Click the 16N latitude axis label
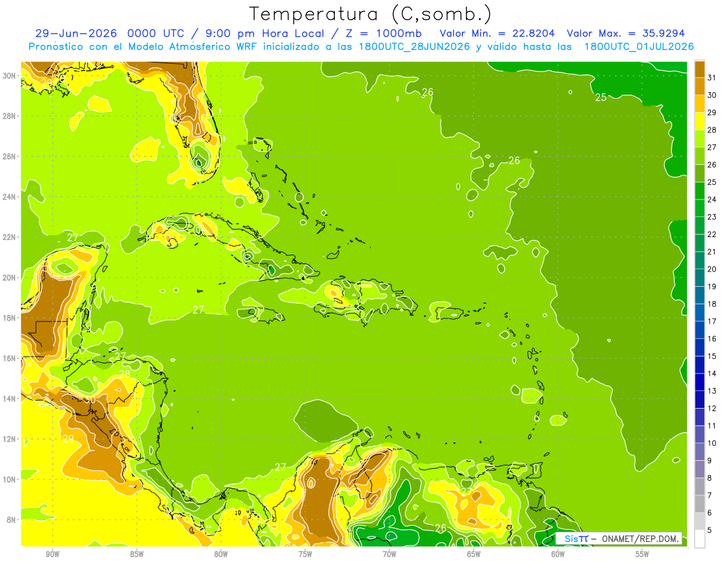 [x=10, y=358]
